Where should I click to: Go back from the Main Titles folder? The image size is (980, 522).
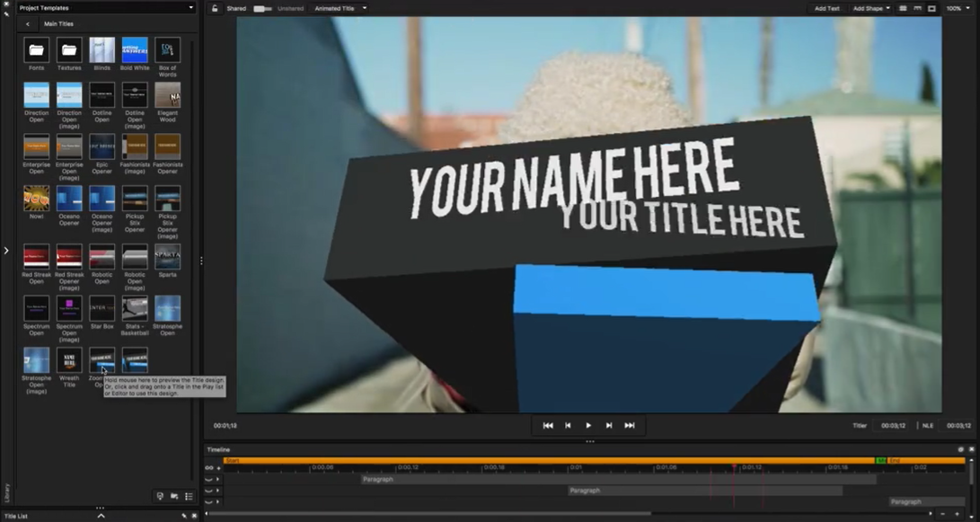(x=28, y=24)
